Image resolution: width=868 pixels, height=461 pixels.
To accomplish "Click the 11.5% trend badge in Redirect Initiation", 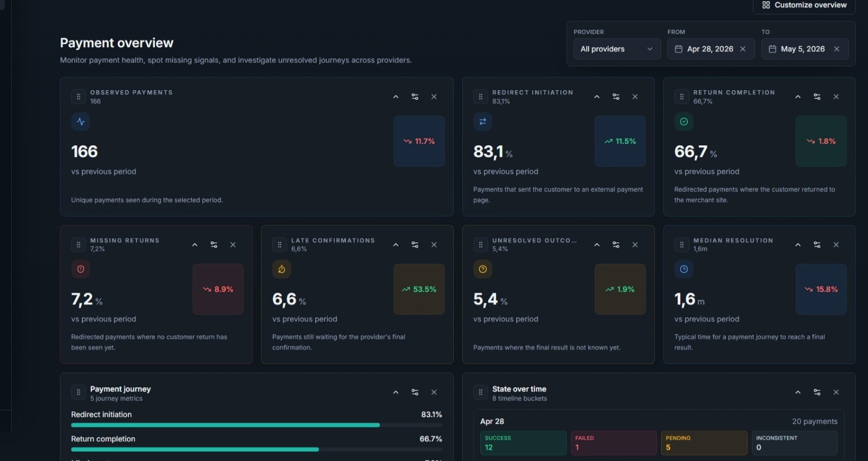I will (x=620, y=141).
